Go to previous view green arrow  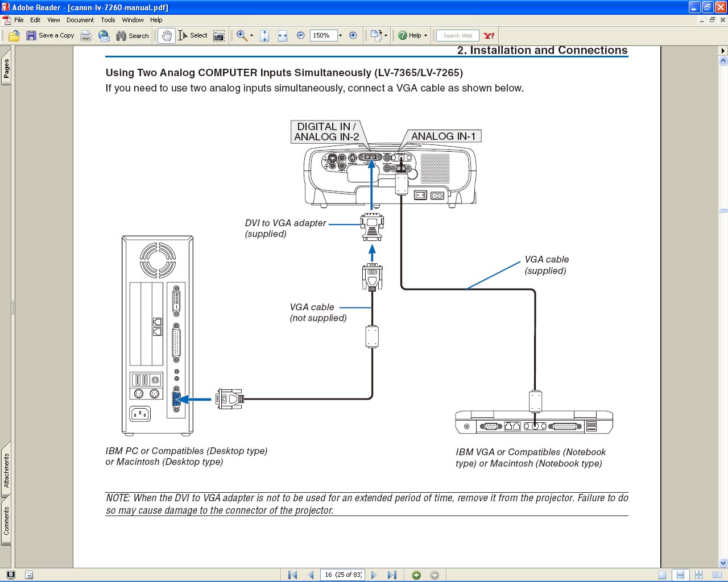pos(416,575)
